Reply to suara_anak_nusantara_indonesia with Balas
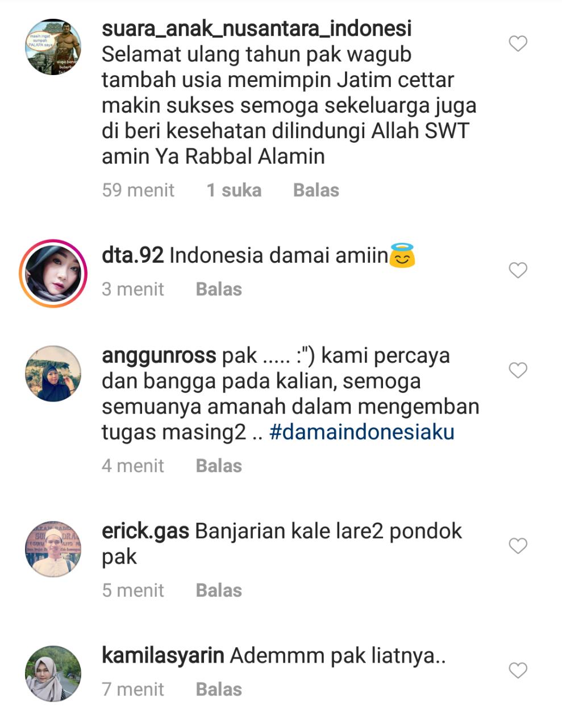The height and width of the screenshot is (728, 562). pyautogui.click(x=316, y=190)
